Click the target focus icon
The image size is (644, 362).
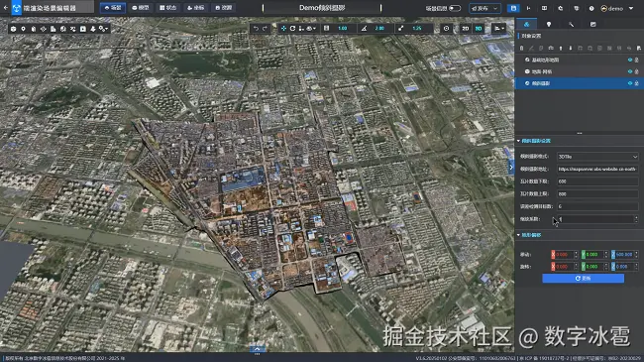[x=446, y=29]
